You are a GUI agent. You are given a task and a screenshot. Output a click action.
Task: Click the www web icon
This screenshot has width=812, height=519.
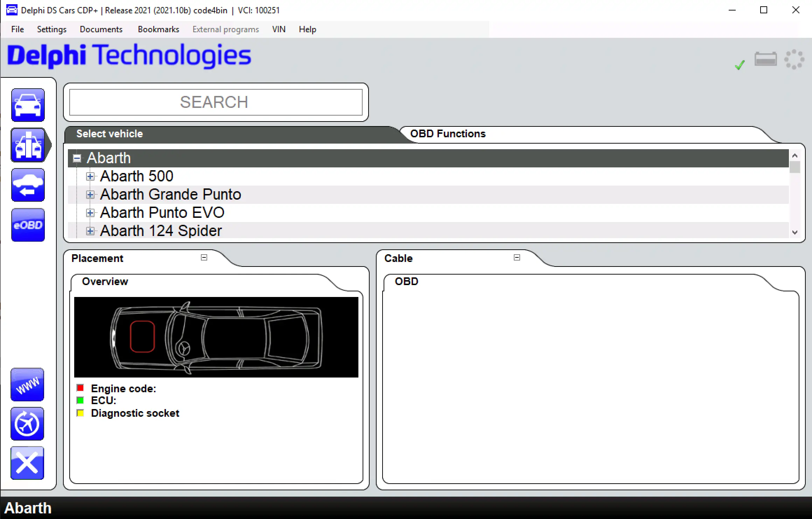tap(27, 385)
